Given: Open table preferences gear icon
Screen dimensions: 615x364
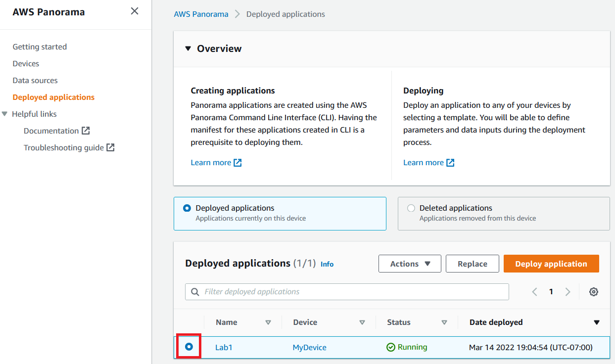Looking at the screenshot, I should pyautogui.click(x=594, y=292).
